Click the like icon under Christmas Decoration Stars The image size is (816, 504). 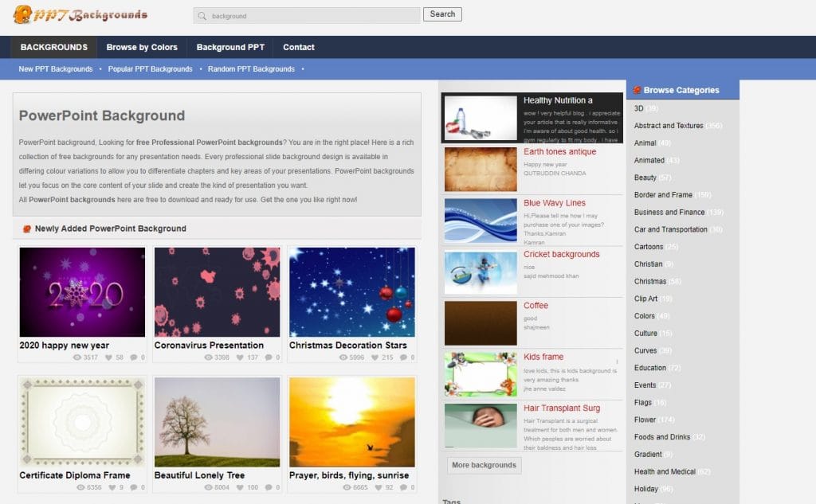(x=376, y=357)
